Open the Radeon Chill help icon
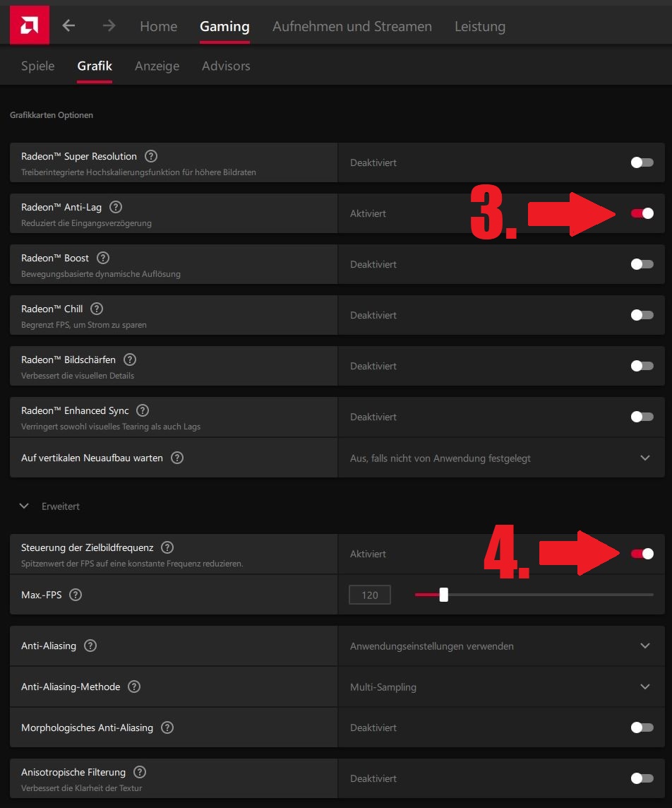 coord(97,309)
